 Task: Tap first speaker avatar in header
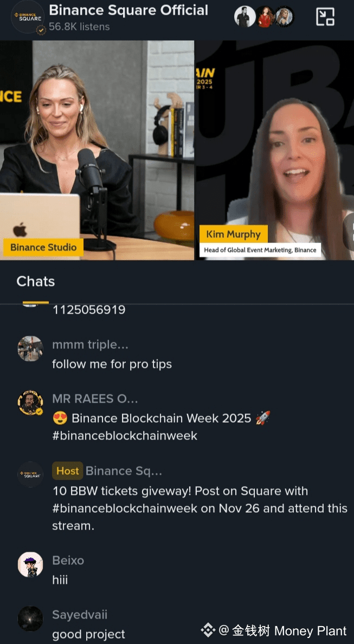click(245, 17)
